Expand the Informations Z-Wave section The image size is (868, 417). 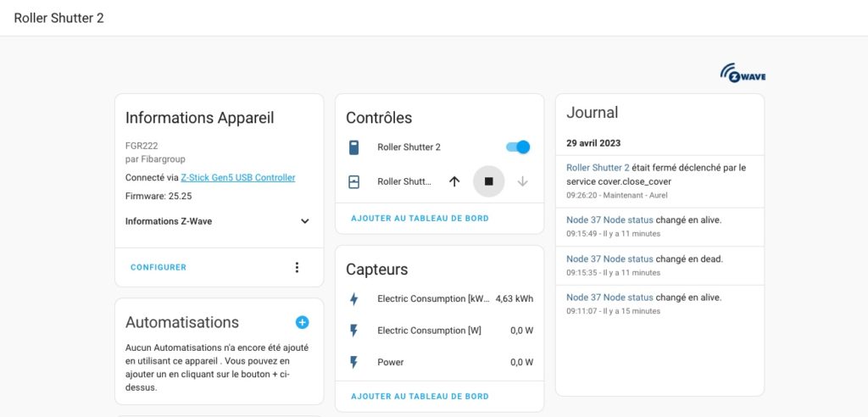(x=304, y=221)
